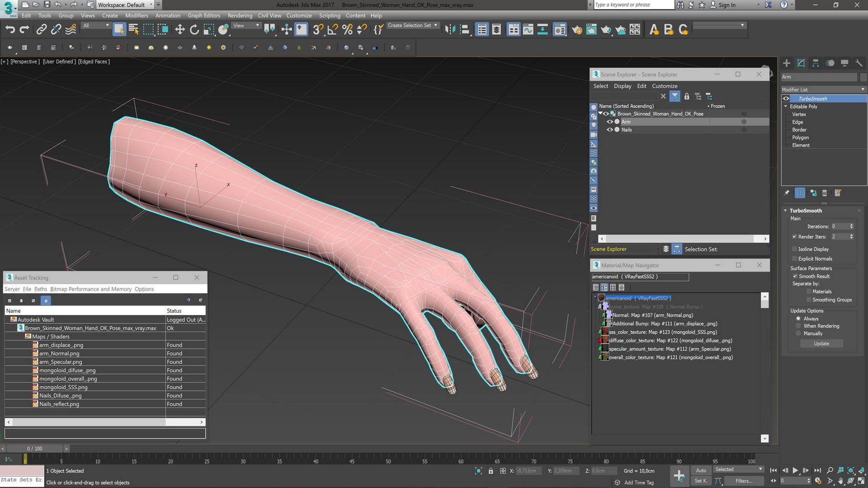The width and height of the screenshot is (868, 488).
Task: Click the Manually radio button for update
Action: point(798,333)
